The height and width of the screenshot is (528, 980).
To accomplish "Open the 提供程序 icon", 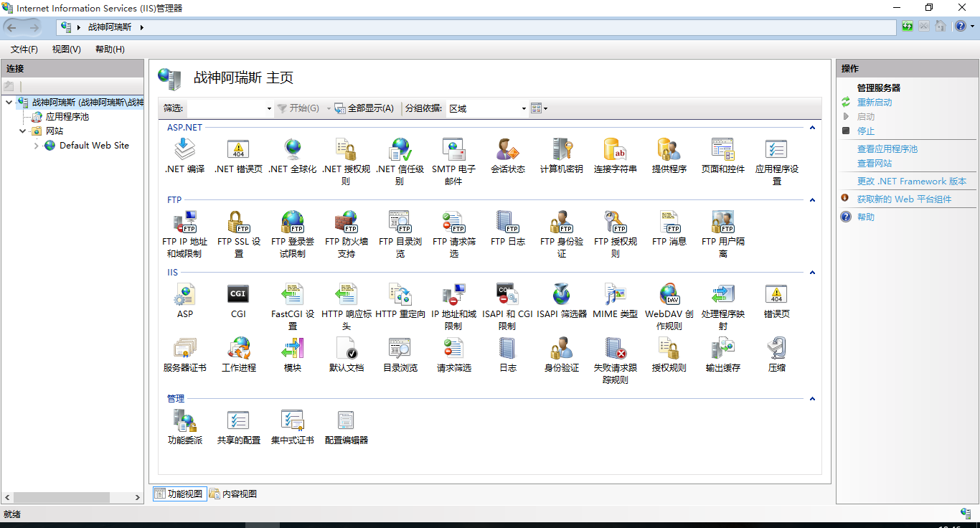I will (669, 149).
